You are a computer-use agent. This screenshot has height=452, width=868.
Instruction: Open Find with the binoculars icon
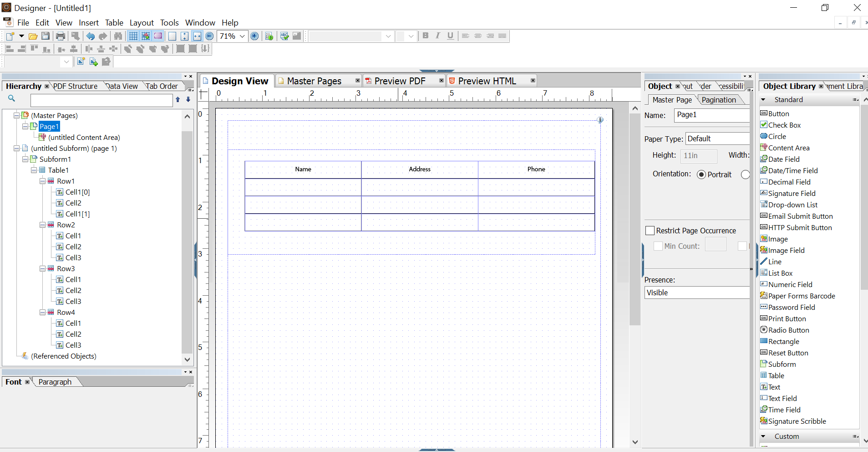pos(118,36)
